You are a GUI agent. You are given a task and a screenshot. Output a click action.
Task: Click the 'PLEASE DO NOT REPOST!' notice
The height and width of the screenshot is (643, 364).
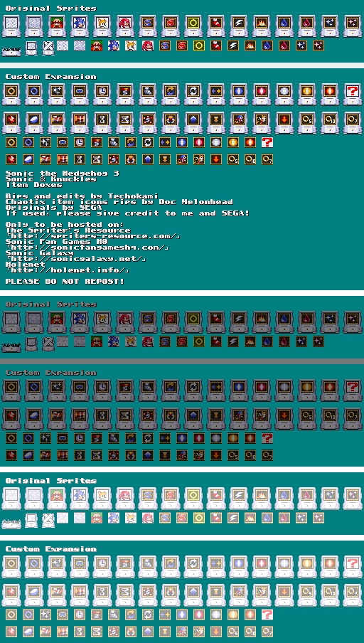(x=65, y=282)
